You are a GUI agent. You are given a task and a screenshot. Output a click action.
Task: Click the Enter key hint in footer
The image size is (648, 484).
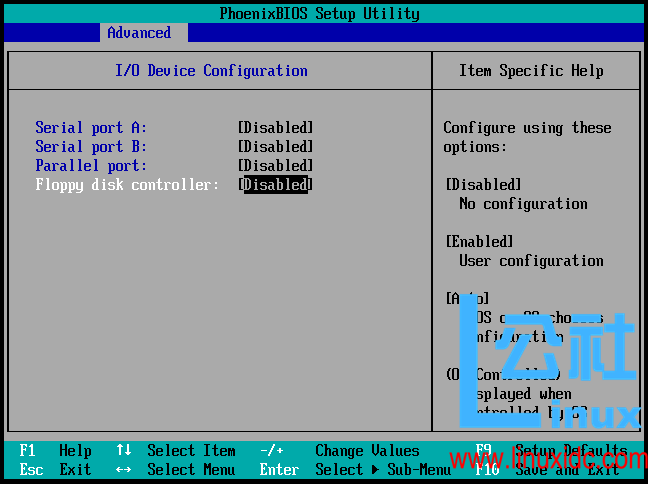coord(279,470)
